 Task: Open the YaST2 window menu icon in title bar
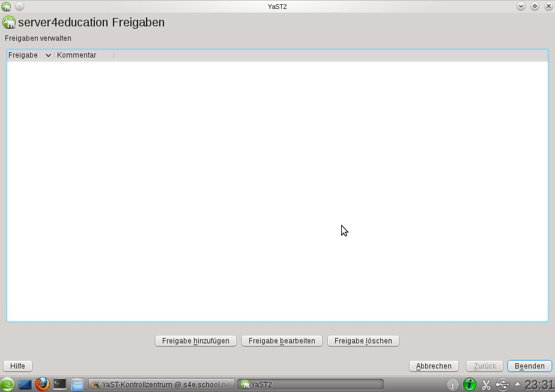(7, 7)
